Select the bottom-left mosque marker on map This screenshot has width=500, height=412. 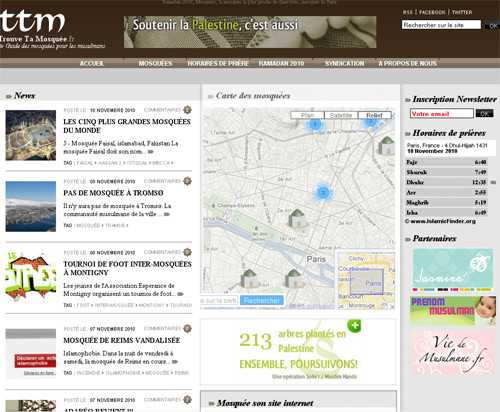[249, 278]
